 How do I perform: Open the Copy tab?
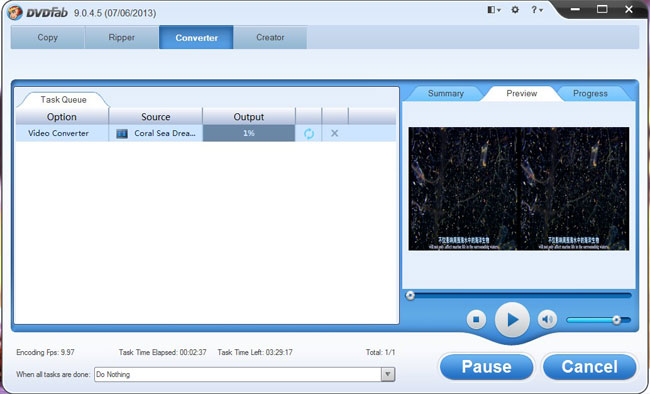click(x=48, y=37)
